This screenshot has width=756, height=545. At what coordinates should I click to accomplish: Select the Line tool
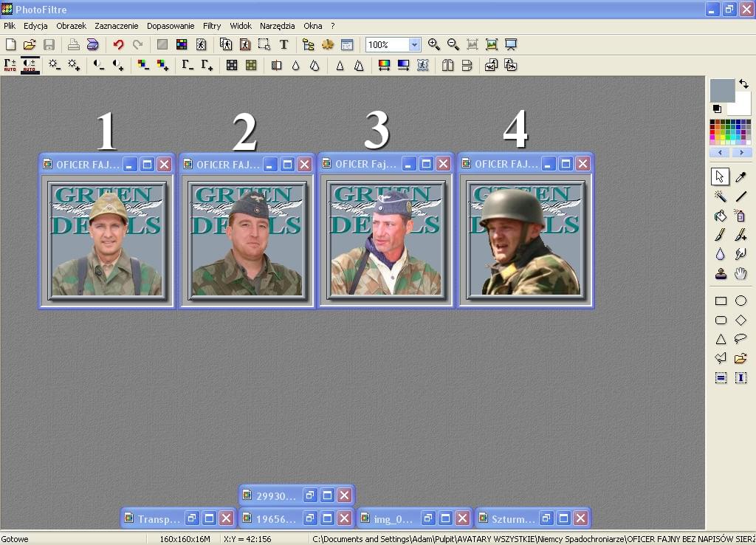point(740,196)
